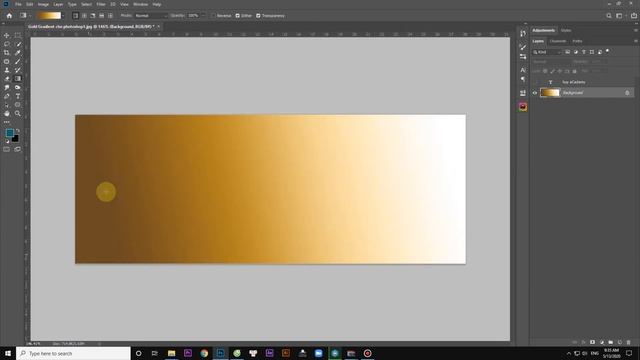Image resolution: width=640 pixels, height=360 pixels.
Task: Select the Gradient tool in the toolbox
Action: tap(18, 79)
